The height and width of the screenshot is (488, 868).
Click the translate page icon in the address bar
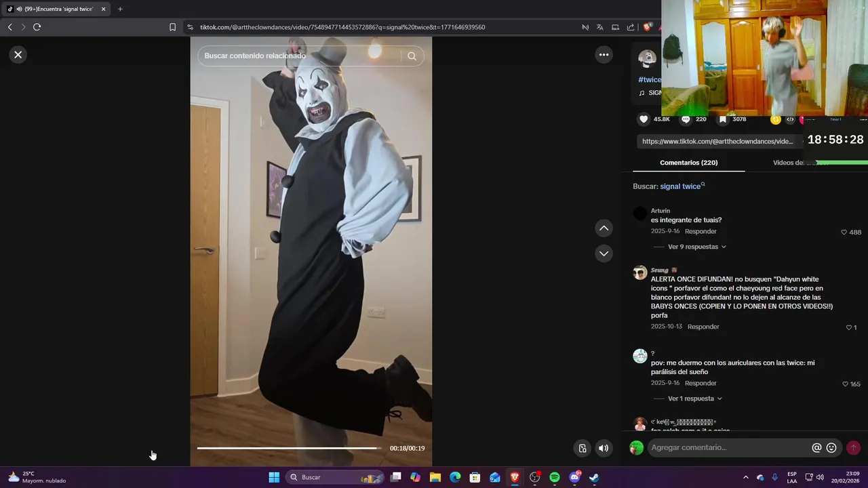tap(599, 27)
